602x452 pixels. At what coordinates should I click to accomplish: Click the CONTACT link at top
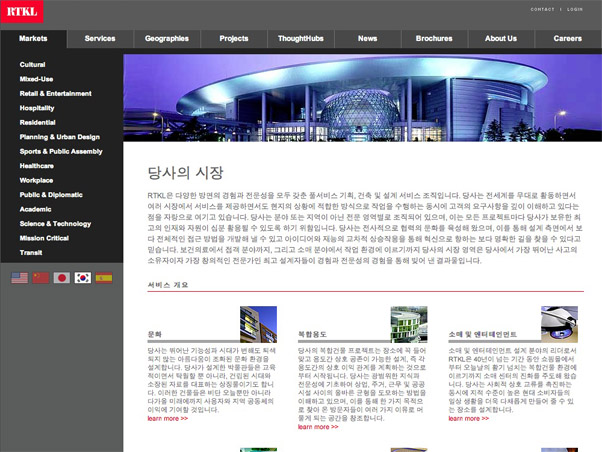click(542, 9)
